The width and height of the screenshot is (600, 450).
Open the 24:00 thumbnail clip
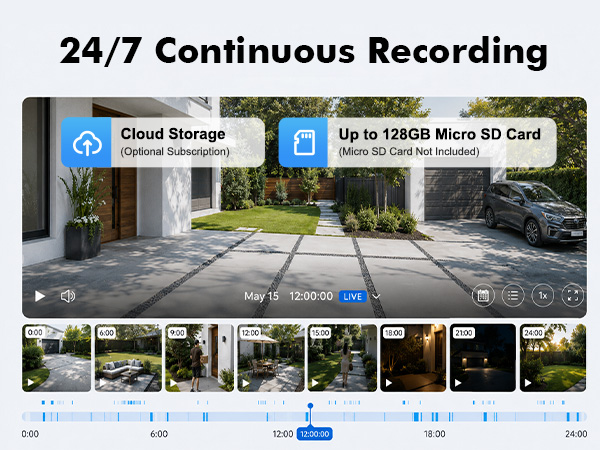553,358
